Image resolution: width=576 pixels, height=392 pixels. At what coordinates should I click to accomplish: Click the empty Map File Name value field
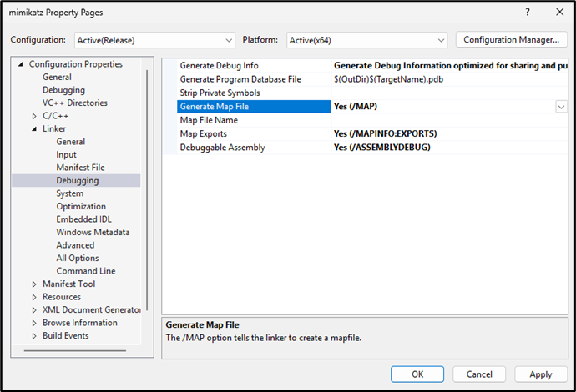coord(449,120)
